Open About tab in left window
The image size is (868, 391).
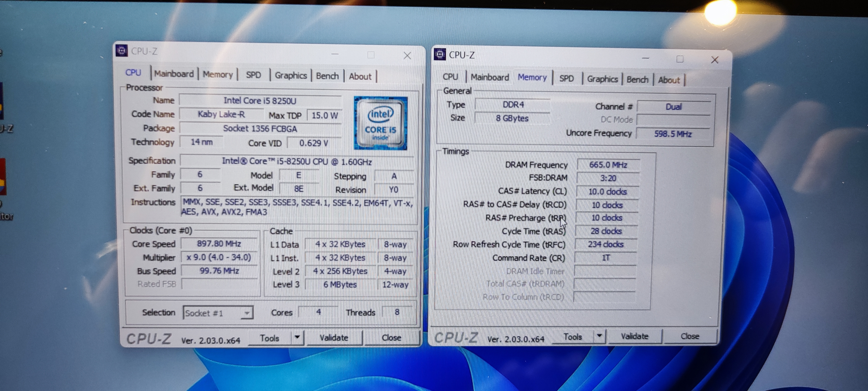coord(360,77)
